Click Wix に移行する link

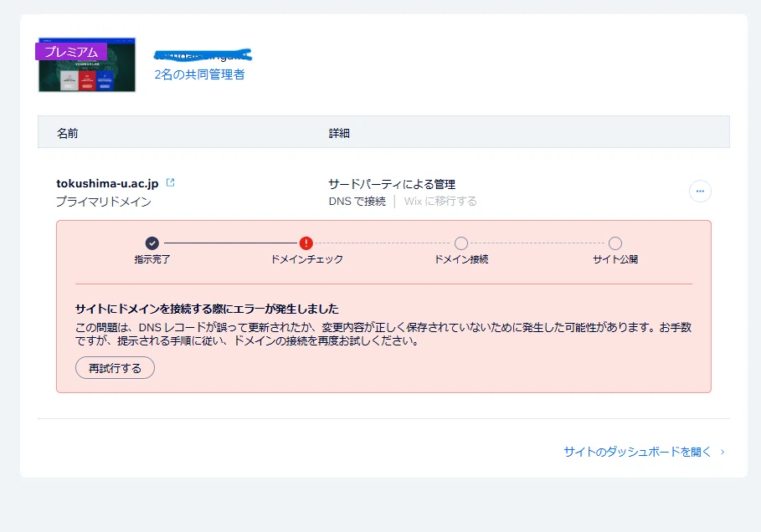[440, 202]
